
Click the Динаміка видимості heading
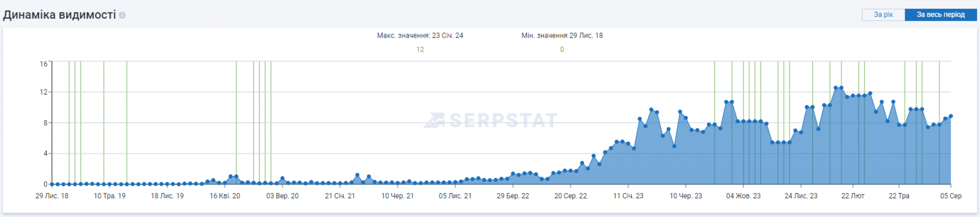click(x=59, y=15)
